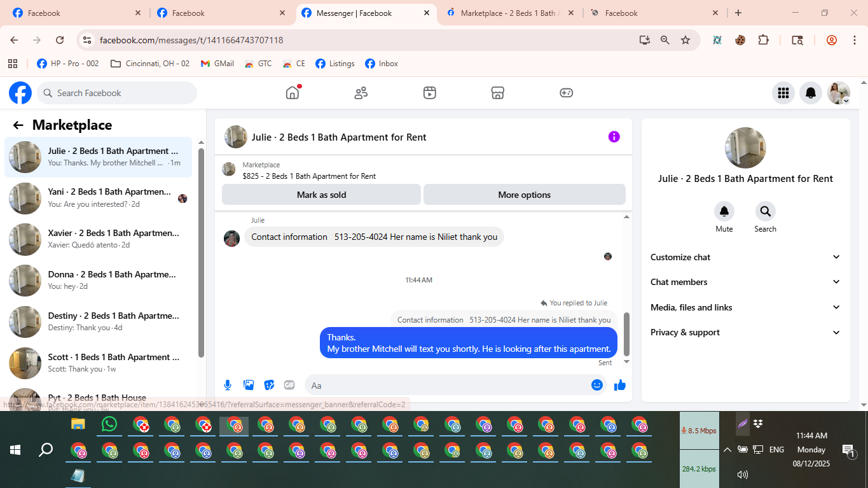Open the Friends icon in top navigation
Viewport: 868px width, 488px height.
click(x=361, y=93)
